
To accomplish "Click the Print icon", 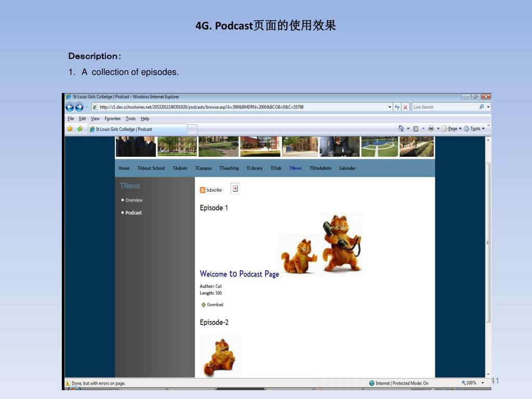I will [431, 129].
